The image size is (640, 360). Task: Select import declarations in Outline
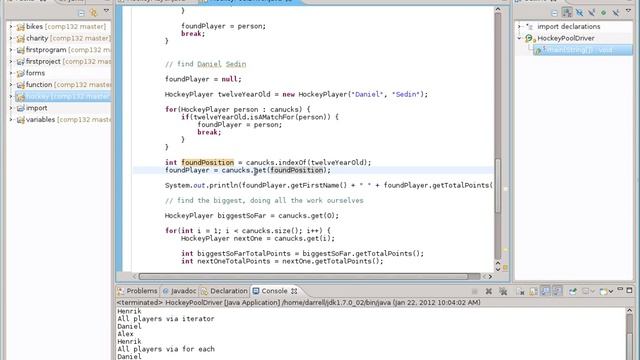point(568,27)
